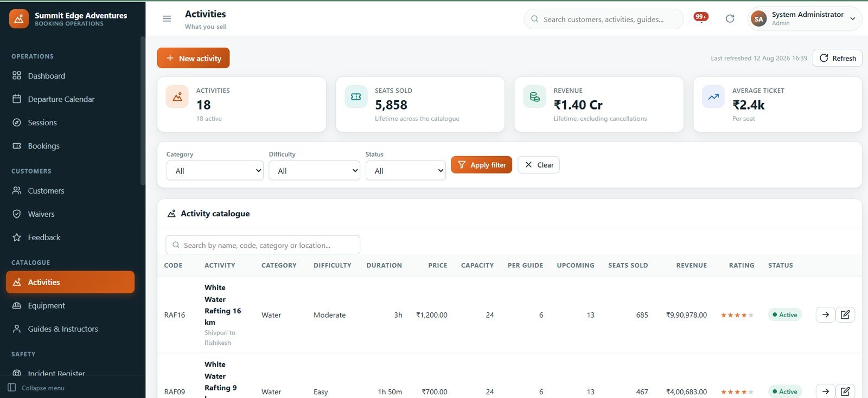
Task: Click the Collapse menu control
Action: (x=36, y=388)
